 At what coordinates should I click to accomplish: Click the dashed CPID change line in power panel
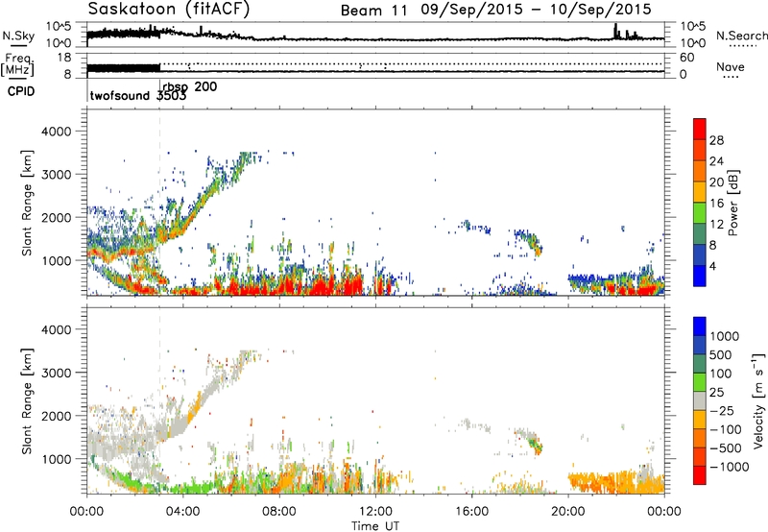coord(159,202)
